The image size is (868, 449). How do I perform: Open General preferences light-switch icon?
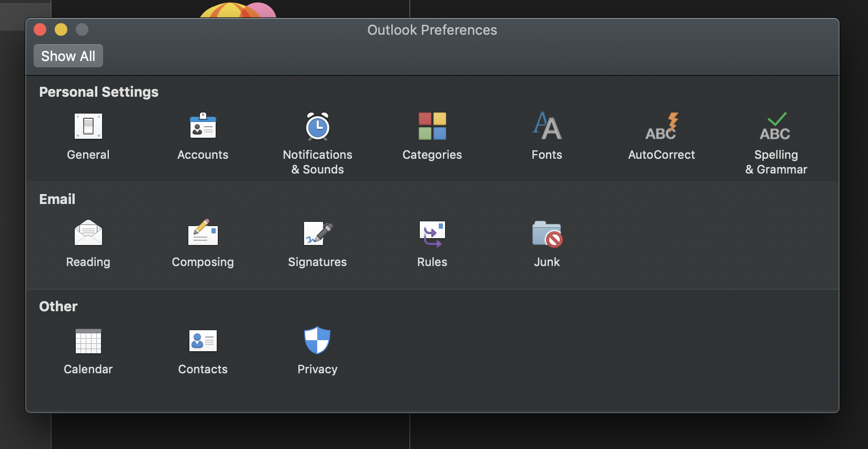(x=88, y=126)
